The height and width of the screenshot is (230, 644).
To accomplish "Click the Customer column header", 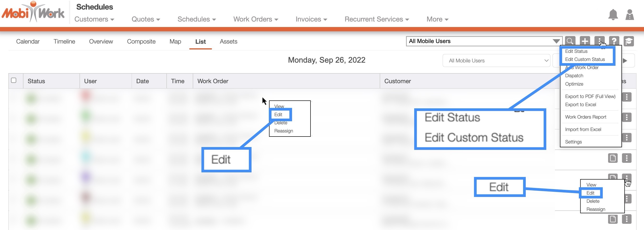I will coord(397,81).
